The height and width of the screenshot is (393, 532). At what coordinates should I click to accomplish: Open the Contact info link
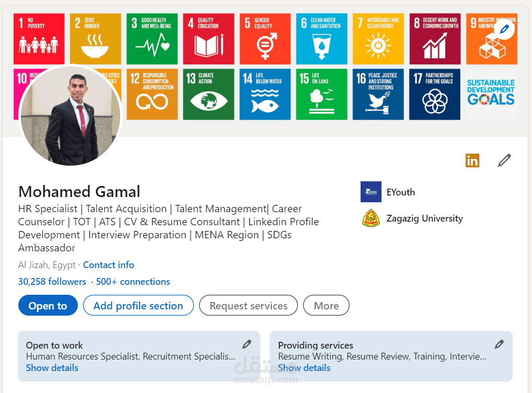[109, 265]
